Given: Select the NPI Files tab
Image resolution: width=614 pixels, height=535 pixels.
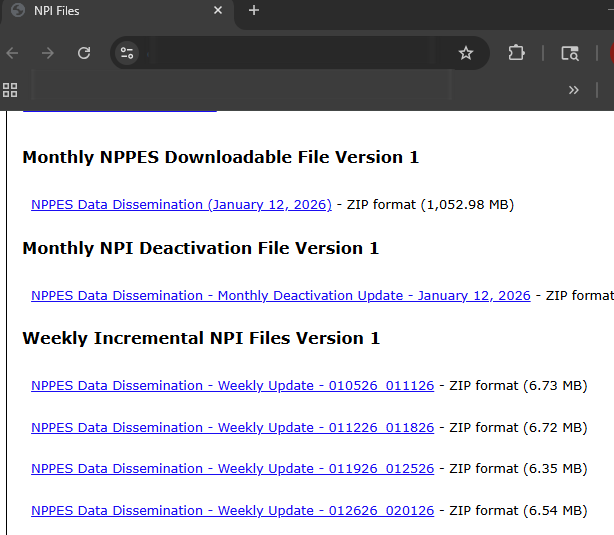Looking at the screenshot, I should coord(110,11).
